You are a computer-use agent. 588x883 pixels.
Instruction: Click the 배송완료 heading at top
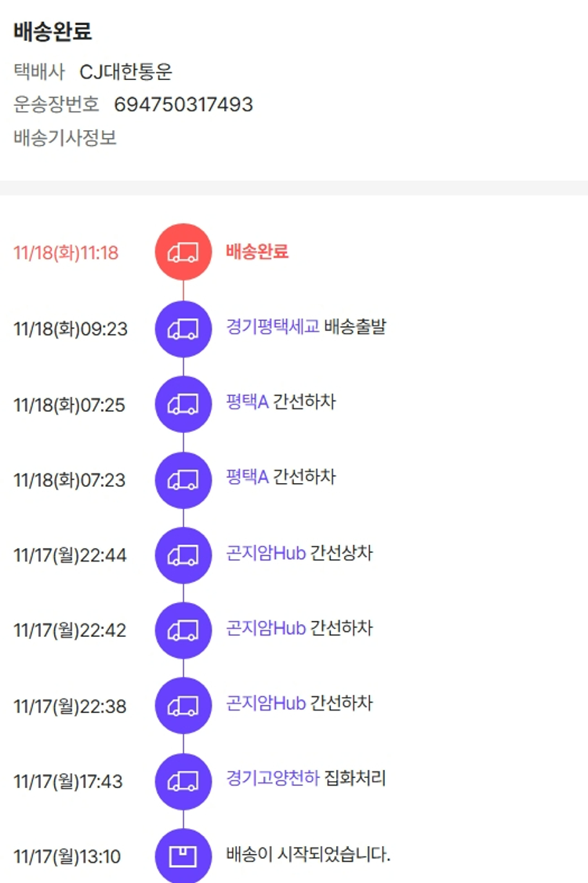53,32
